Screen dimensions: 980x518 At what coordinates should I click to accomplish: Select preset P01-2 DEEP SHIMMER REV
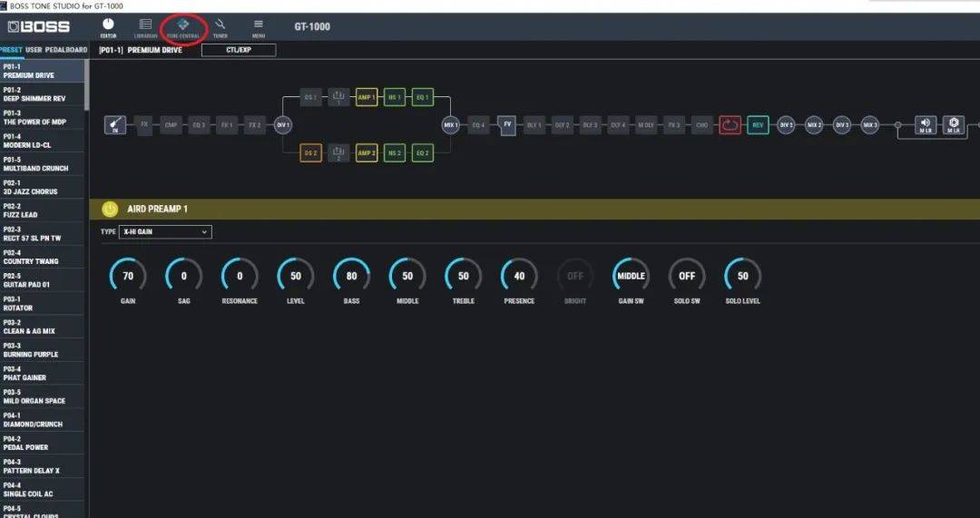42,94
